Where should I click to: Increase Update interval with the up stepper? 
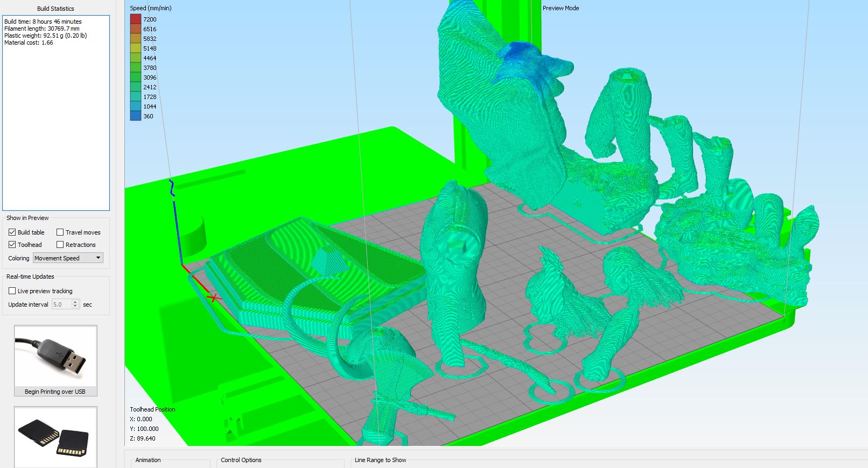(x=75, y=302)
